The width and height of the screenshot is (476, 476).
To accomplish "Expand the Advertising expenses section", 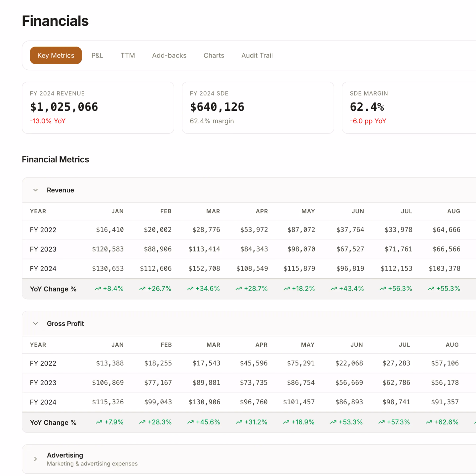I will pos(35,459).
